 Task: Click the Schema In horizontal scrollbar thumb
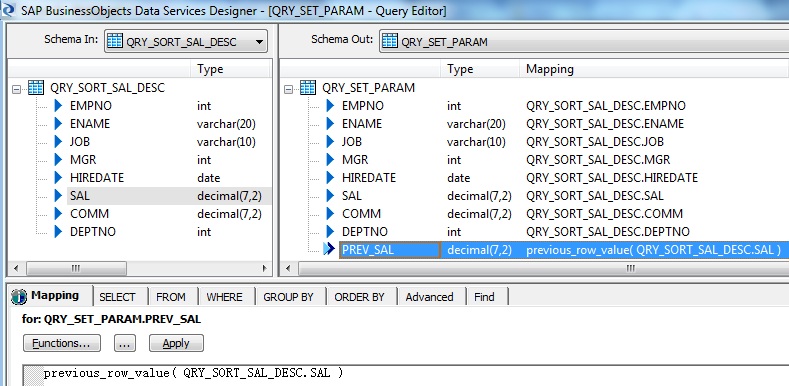tap(76, 268)
